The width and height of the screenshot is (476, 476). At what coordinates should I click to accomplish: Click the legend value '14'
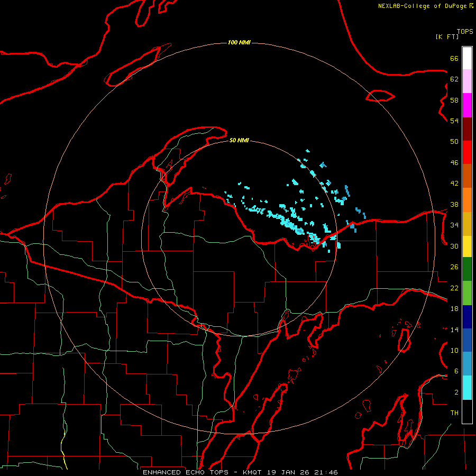click(454, 329)
